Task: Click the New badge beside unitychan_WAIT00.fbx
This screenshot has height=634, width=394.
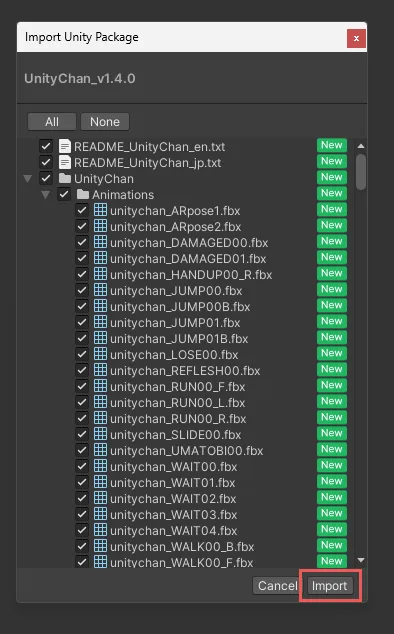Action: [x=332, y=465]
